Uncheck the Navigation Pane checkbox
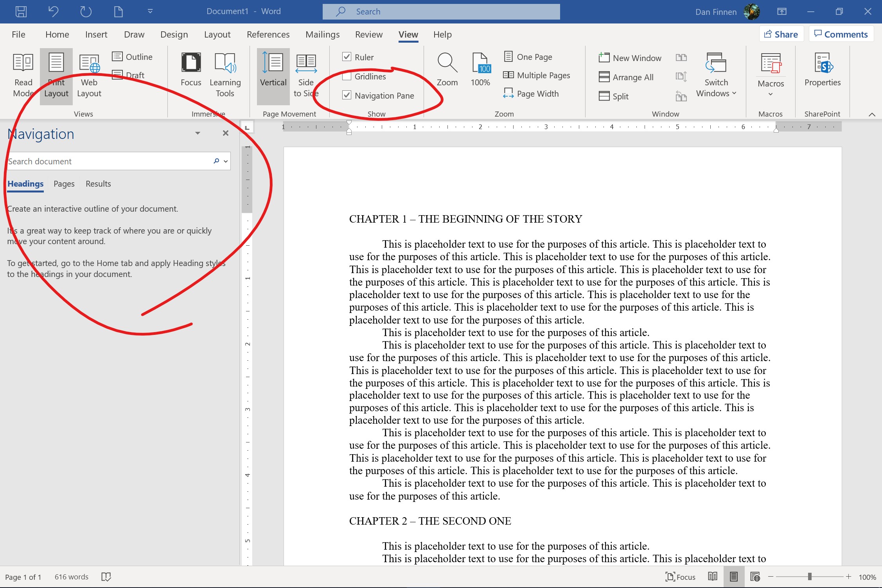Viewport: 882px width, 588px height. [x=346, y=95]
